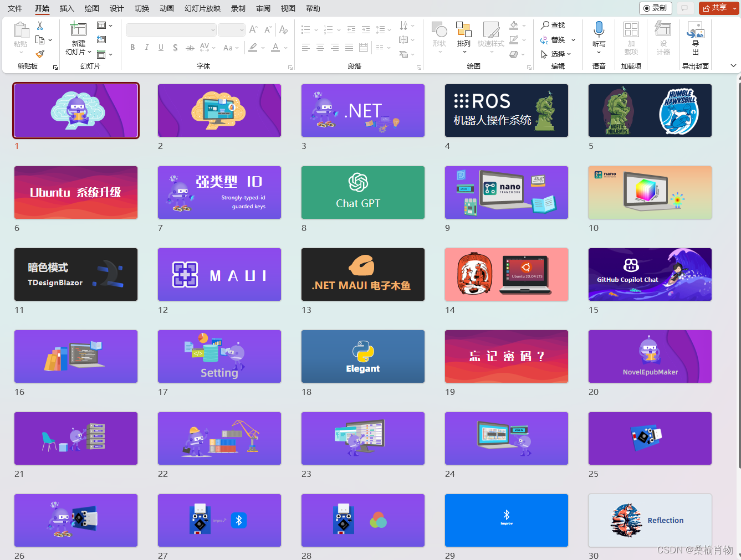
Task: Center text in paragraph group
Action: tap(320, 48)
